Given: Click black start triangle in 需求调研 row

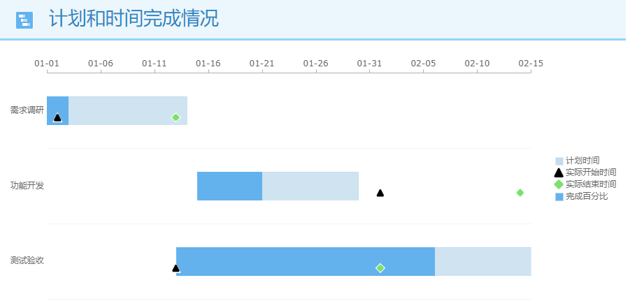Looking at the screenshot, I should [x=57, y=118].
